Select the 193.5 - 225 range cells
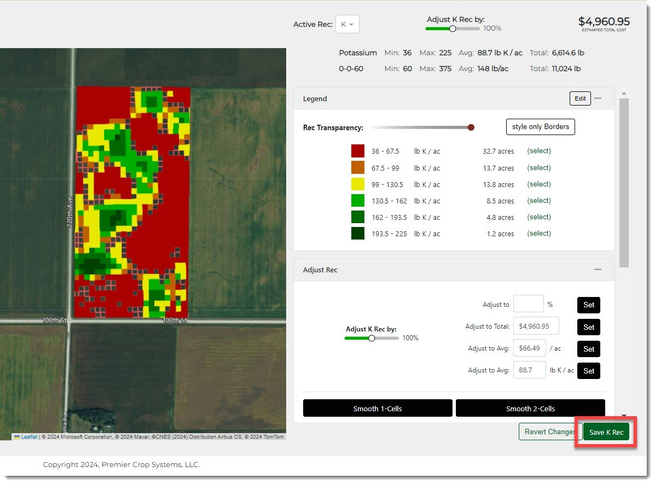This screenshot has width=655, height=484. click(x=539, y=234)
